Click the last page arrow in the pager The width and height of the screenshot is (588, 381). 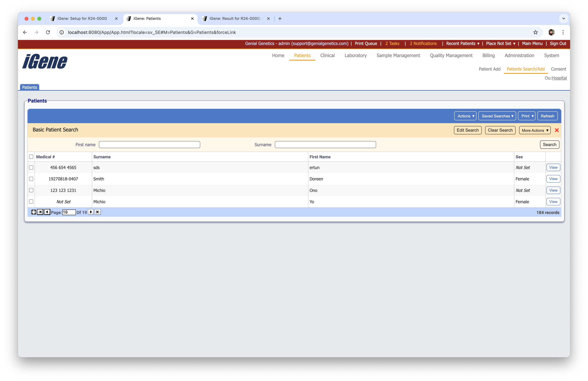pos(98,212)
